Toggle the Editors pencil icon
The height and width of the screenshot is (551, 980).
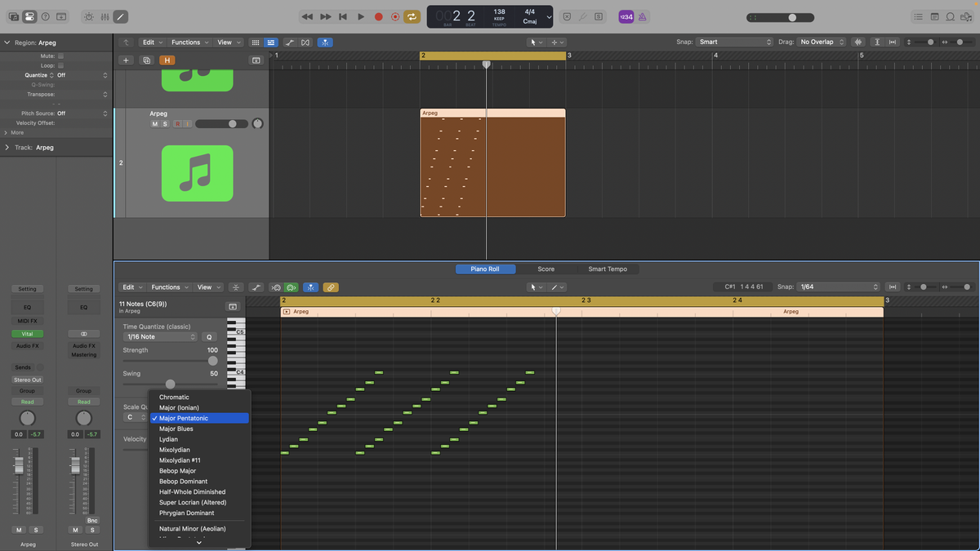[x=120, y=16]
